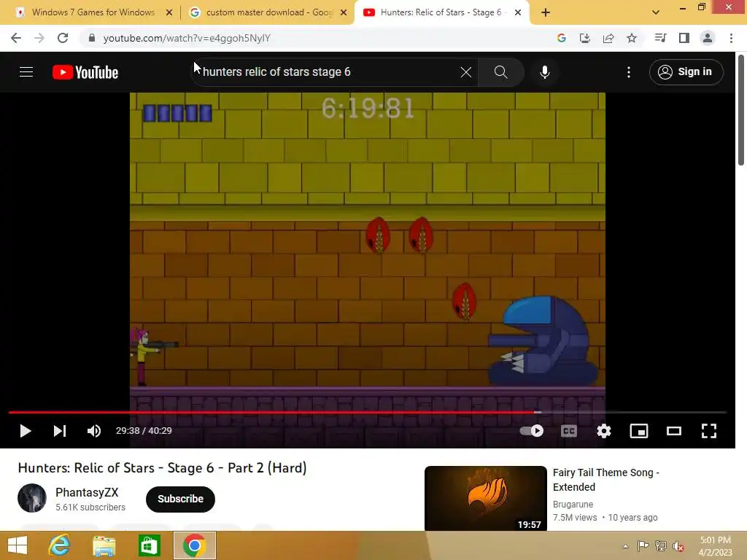Click the Chrome taskbar icon
Screen dimensions: 747x560
pyautogui.click(x=194, y=545)
